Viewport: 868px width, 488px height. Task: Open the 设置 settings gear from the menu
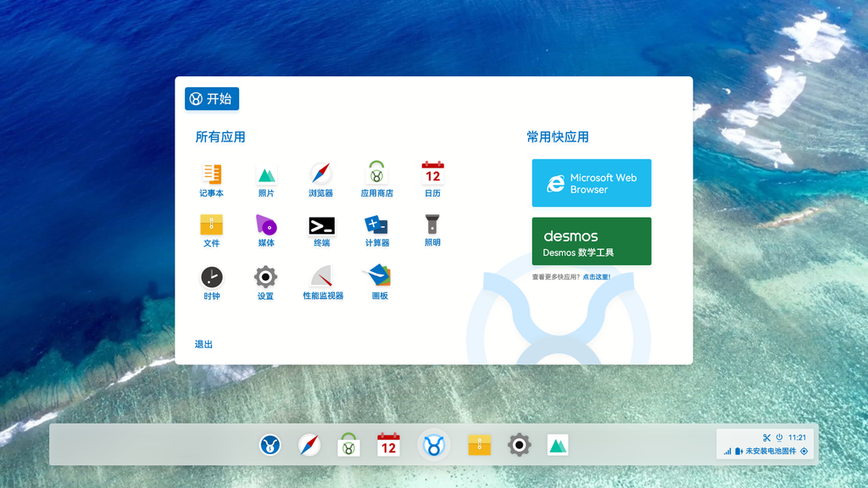pos(265,280)
